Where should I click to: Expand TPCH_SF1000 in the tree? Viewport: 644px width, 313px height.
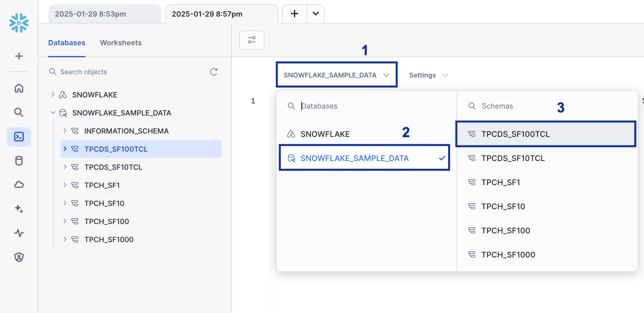(x=65, y=239)
